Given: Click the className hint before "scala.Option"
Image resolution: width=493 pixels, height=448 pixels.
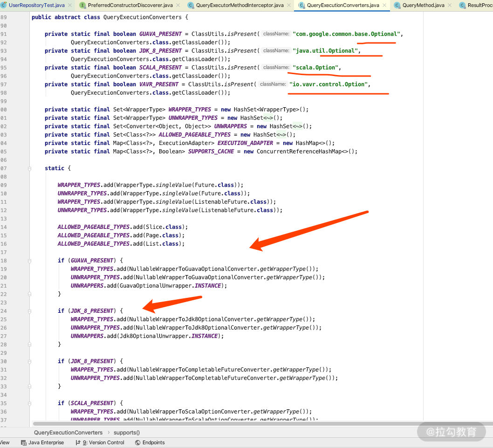Looking at the screenshot, I should pyautogui.click(x=276, y=67).
